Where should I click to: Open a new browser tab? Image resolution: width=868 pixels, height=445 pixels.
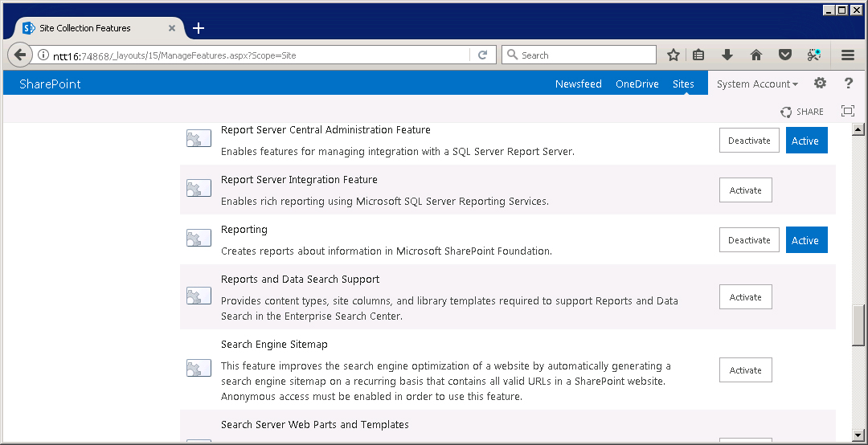coord(199,28)
